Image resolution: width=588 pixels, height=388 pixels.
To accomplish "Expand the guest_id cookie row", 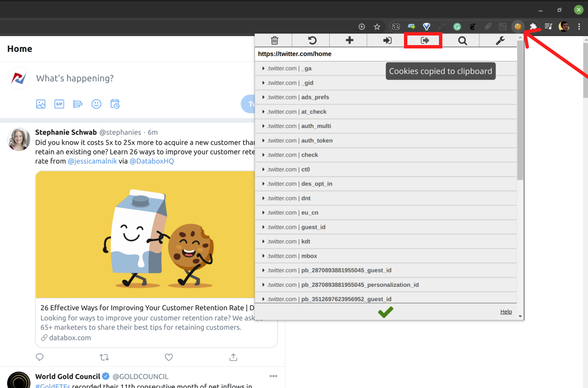I will (x=386, y=227).
